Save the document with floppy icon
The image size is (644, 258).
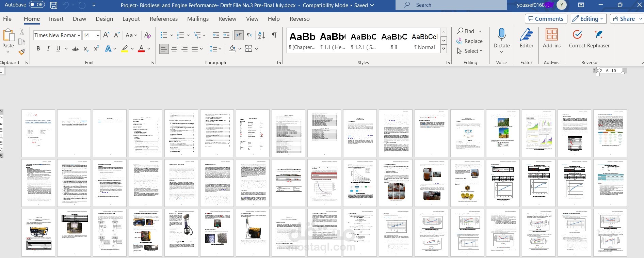click(54, 5)
